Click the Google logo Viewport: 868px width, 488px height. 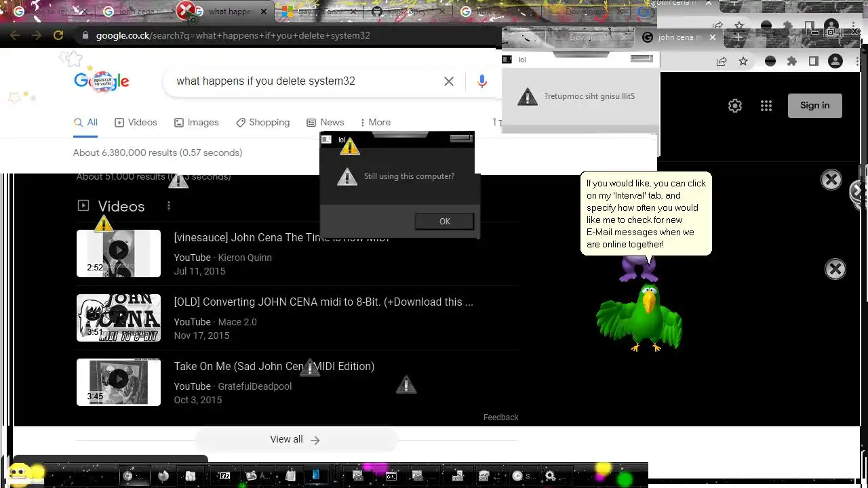click(x=102, y=81)
